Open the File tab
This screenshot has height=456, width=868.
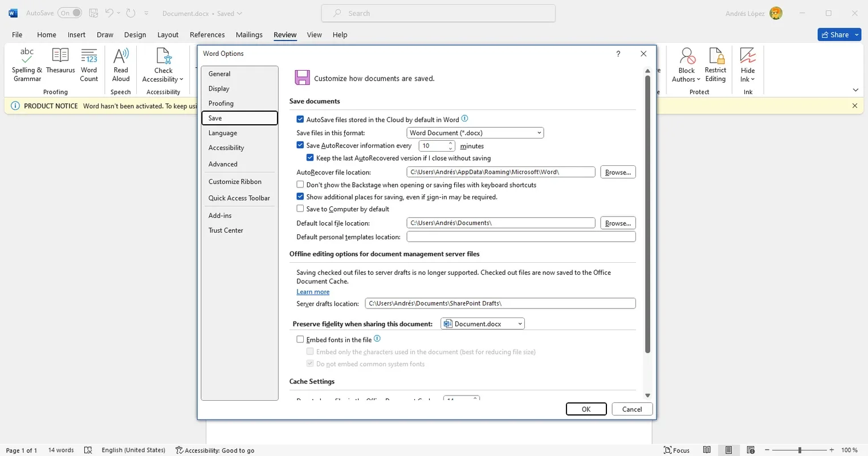tap(17, 35)
